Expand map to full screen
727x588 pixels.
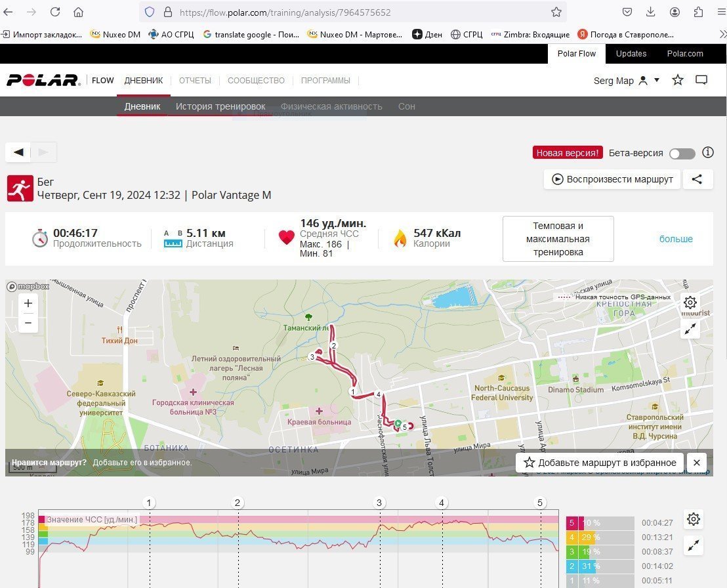pos(690,329)
